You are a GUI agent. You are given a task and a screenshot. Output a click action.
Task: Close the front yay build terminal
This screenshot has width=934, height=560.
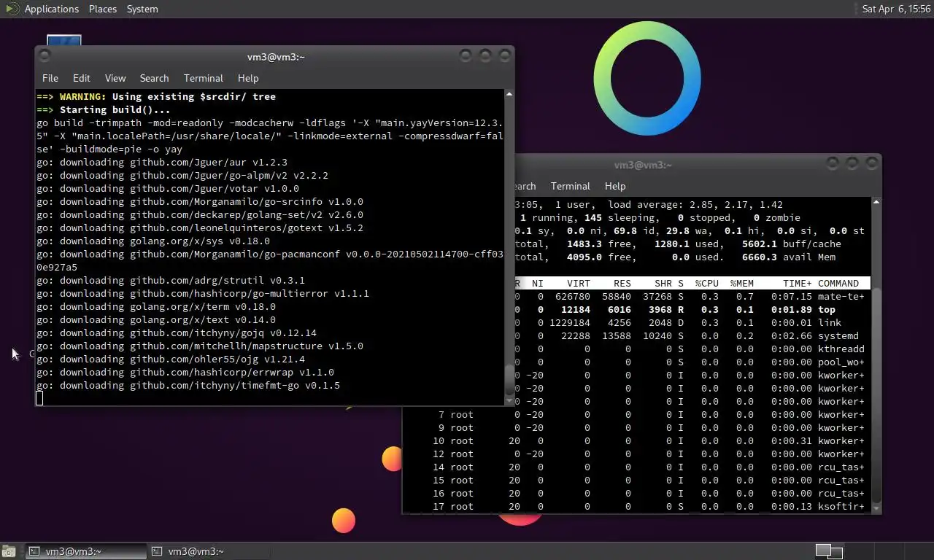coord(503,55)
